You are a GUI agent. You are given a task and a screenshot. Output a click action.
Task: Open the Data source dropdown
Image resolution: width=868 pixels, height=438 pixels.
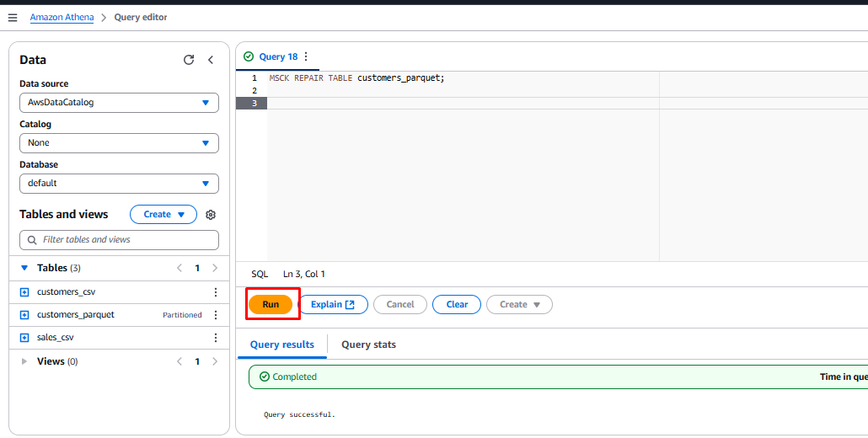pyautogui.click(x=119, y=103)
